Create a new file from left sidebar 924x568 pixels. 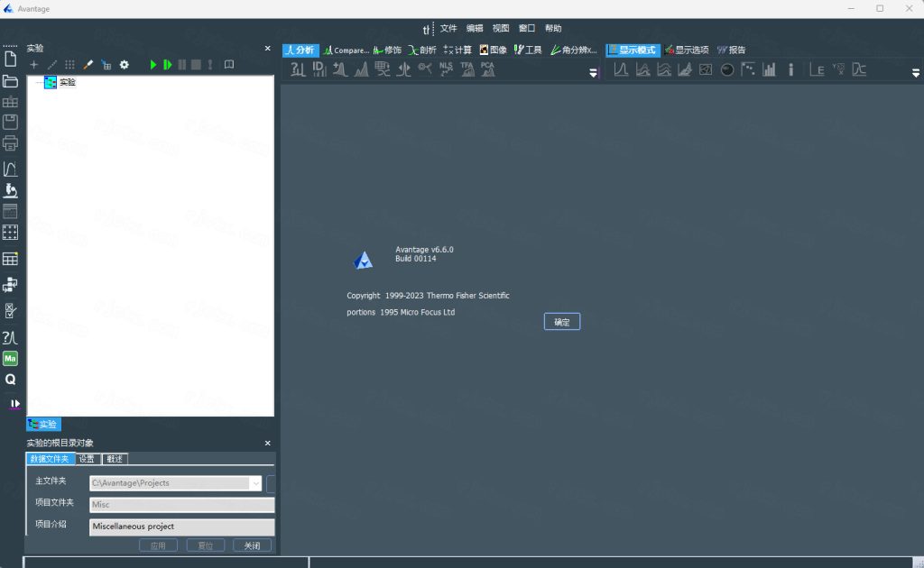point(10,59)
